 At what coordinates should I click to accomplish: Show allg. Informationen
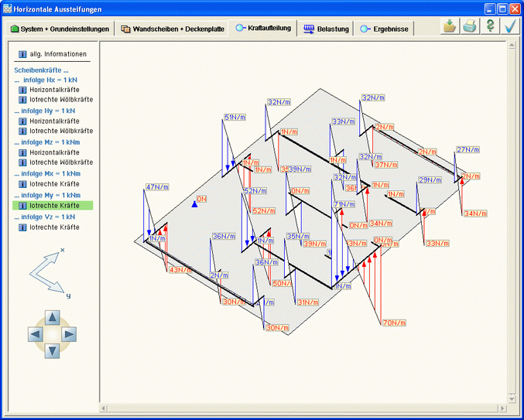click(53, 55)
